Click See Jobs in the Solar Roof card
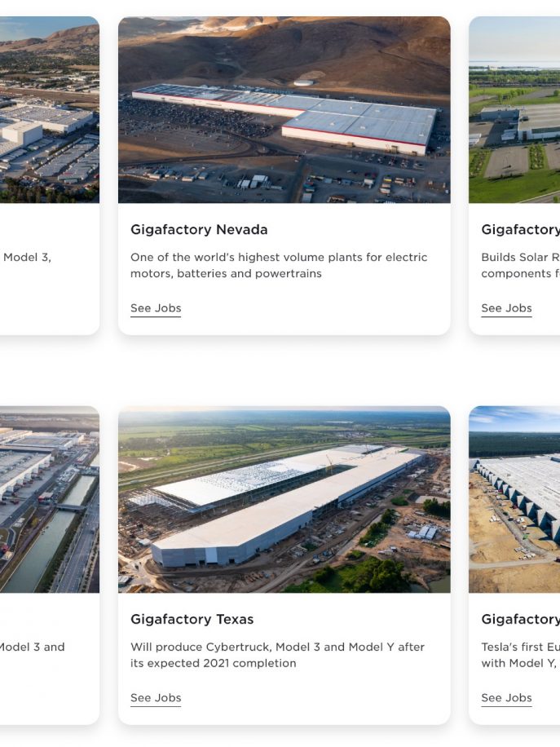Image resolution: width=560 pixels, height=747 pixels. 506,308
